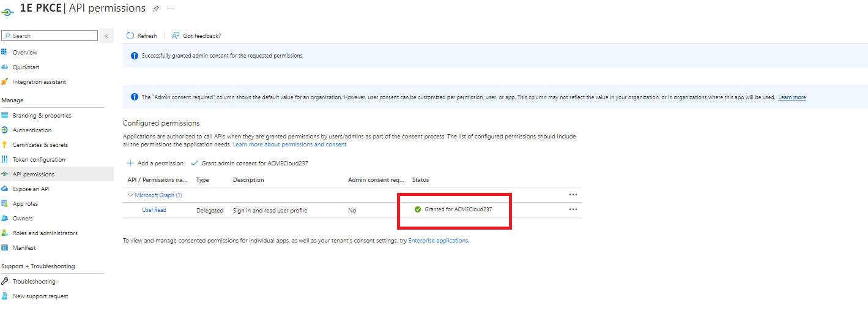Click Got feedback? button

pos(197,36)
